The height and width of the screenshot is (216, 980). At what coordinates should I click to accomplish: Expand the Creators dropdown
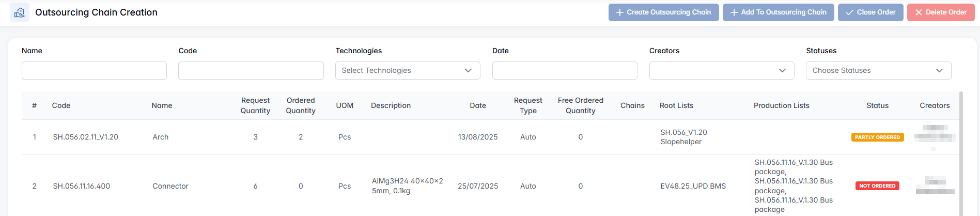tap(721, 71)
